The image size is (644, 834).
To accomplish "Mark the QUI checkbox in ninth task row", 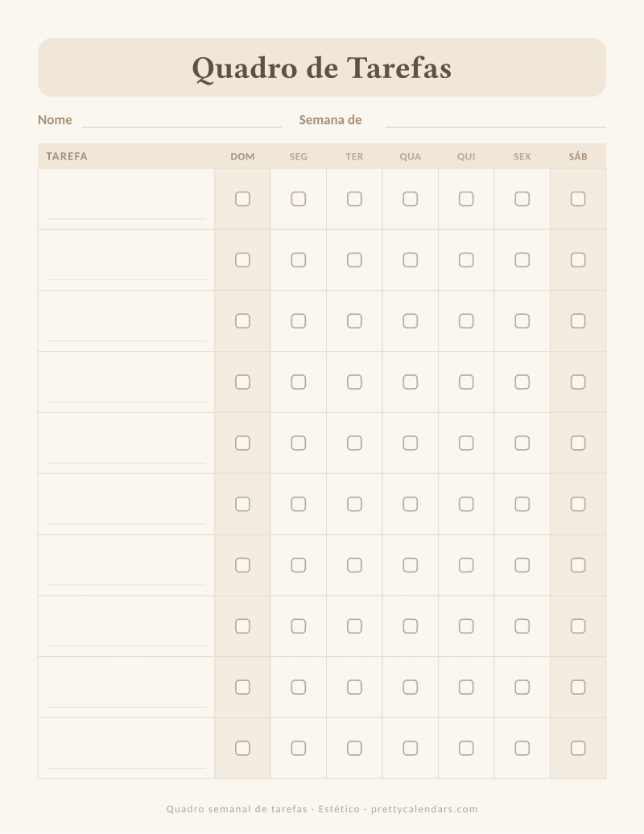I will point(466,687).
